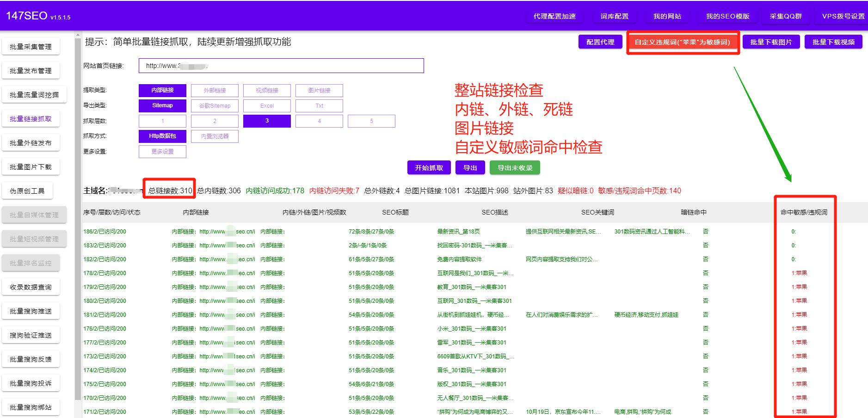Click the website homepage URL input field
Image resolution: width=868 pixels, height=418 pixels.
[280, 66]
